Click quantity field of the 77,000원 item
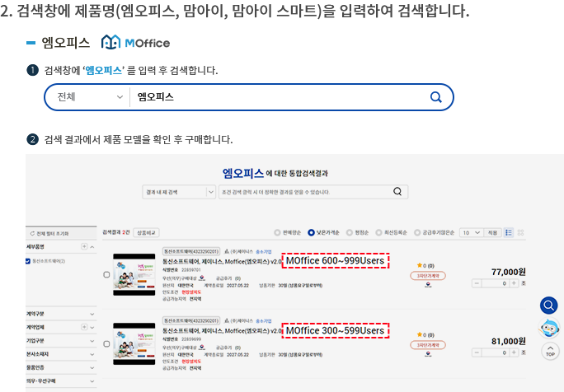 (496, 283)
